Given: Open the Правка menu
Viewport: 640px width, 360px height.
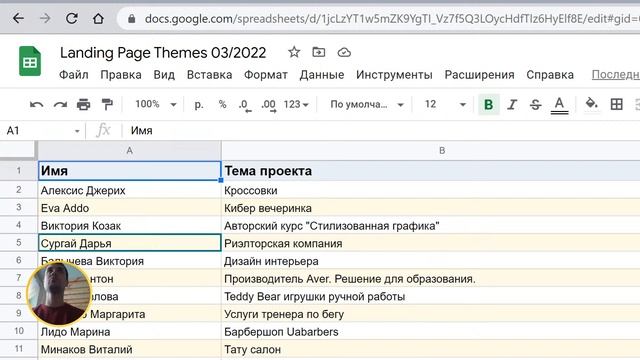Looking at the screenshot, I should click(x=121, y=75).
